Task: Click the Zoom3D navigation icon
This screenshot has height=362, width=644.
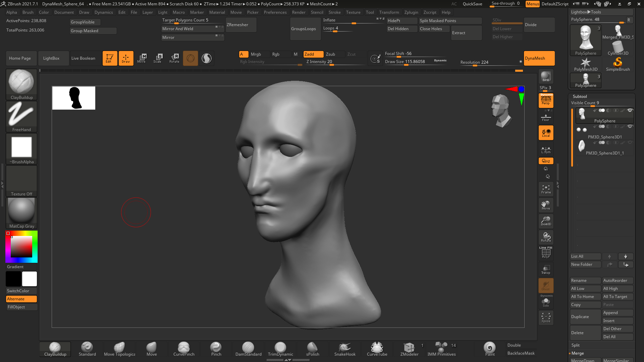Action: click(x=546, y=221)
